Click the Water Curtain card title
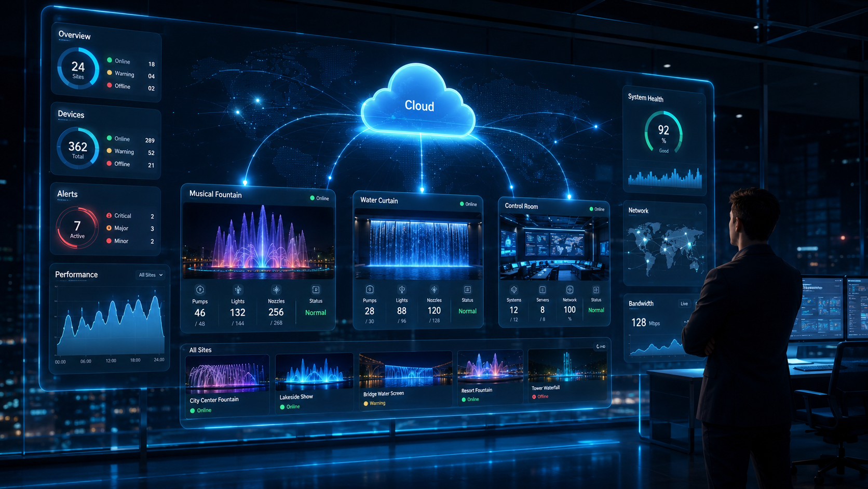868x489 pixels. click(379, 200)
